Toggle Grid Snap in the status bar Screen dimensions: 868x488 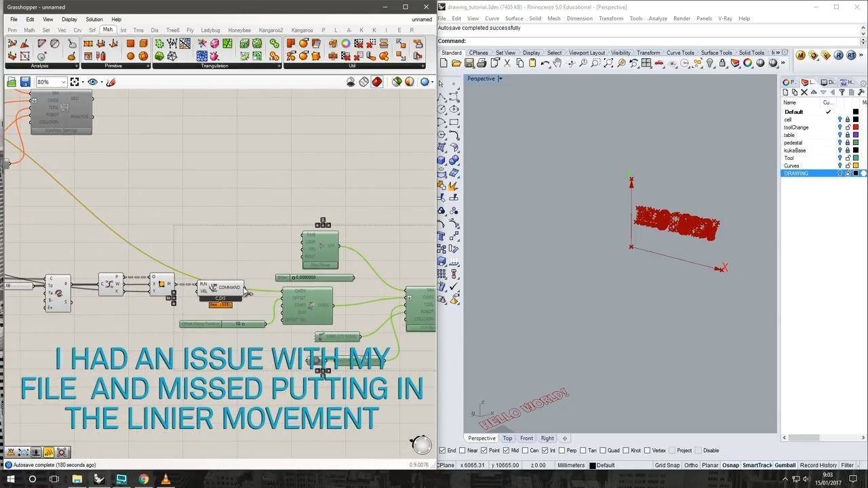(667, 465)
